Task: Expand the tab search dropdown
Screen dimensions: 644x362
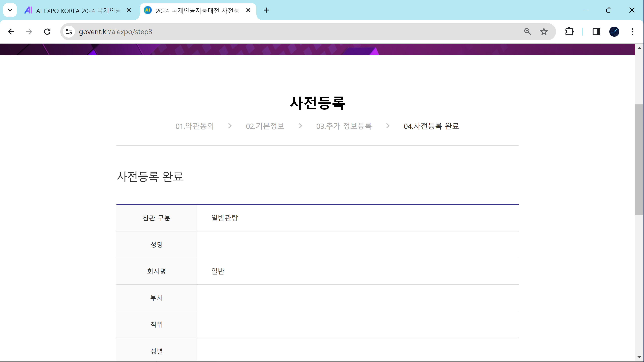Action: click(10, 10)
